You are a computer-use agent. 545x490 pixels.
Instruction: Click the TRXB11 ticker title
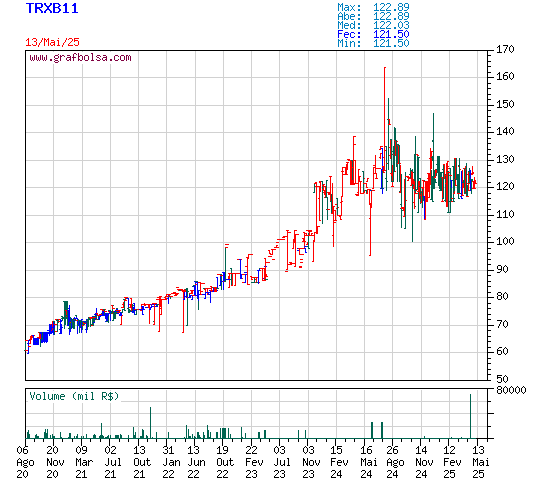tap(52, 8)
